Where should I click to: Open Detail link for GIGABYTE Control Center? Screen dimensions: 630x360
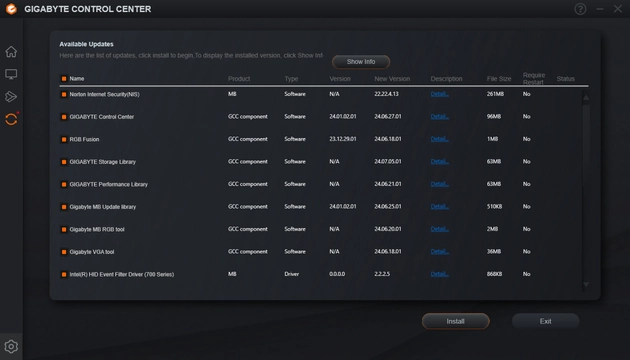tap(440, 117)
